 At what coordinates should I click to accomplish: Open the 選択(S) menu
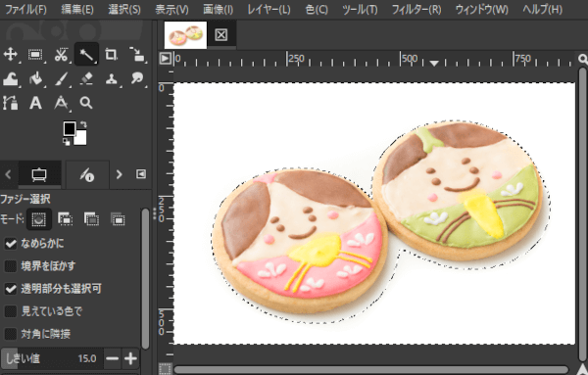tap(124, 10)
